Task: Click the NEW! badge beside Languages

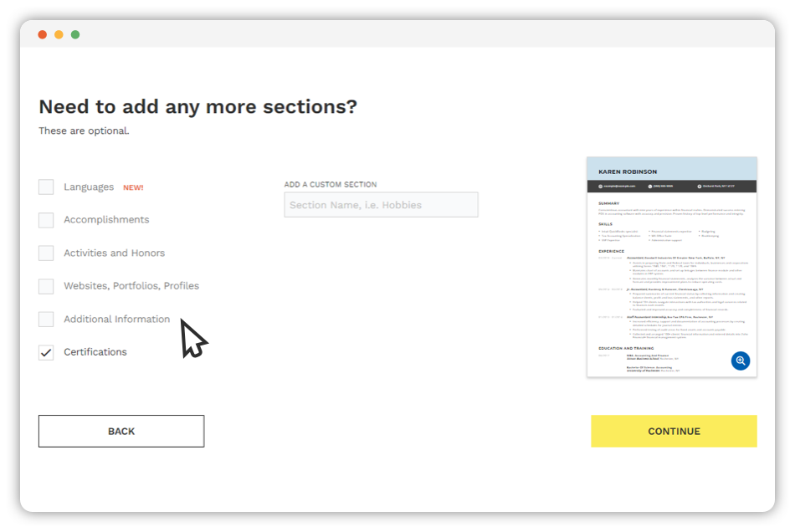Action: coord(133,187)
